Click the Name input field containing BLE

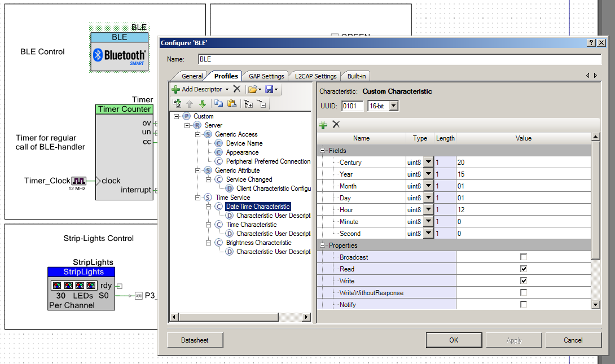click(399, 59)
